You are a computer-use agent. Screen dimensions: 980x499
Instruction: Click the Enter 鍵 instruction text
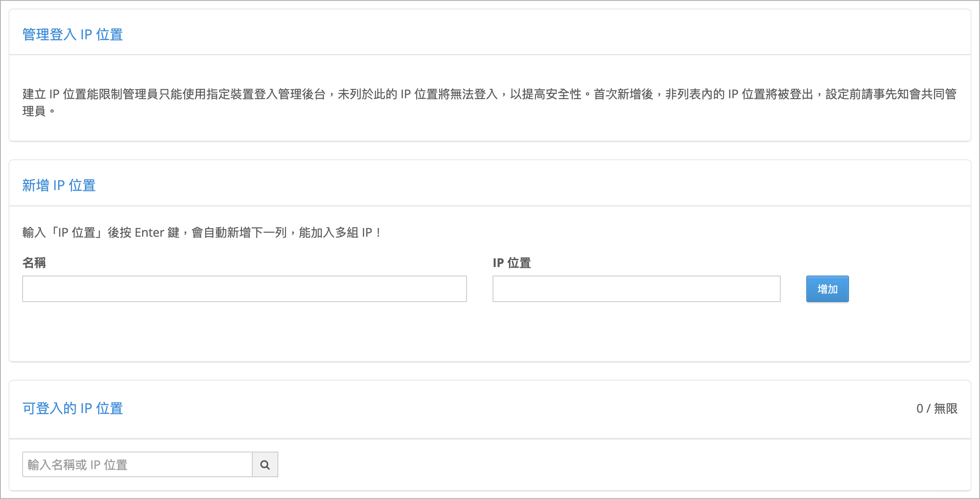201,232
